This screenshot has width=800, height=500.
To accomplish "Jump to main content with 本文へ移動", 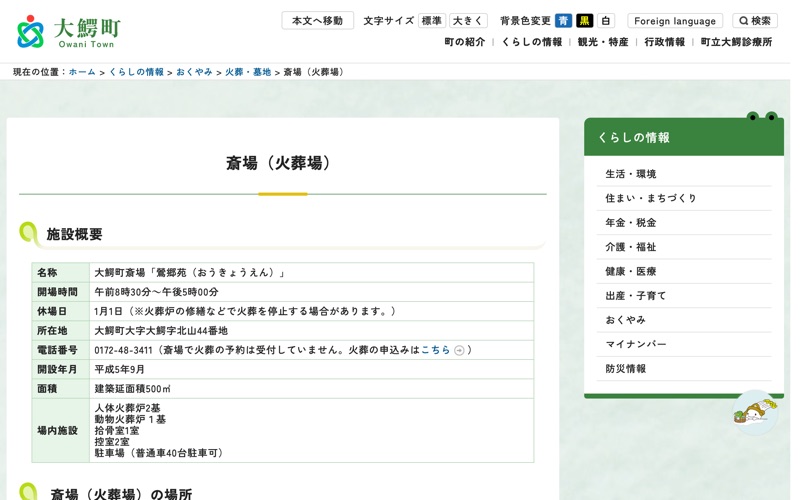I will click(x=317, y=21).
